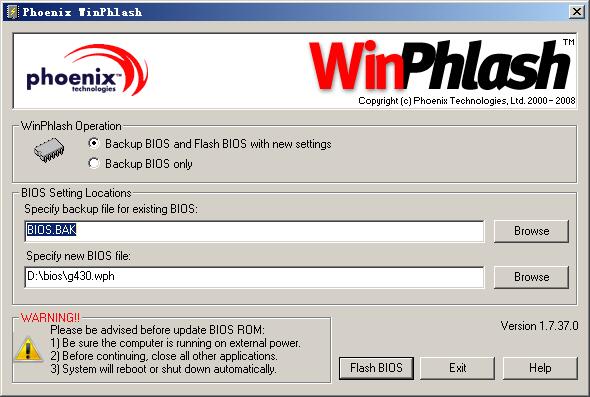Image resolution: width=590 pixels, height=397 pixels.
Task: Click the lightning bolt icon in the title bar
Action: pyautogui.click(x=12, y=12)
